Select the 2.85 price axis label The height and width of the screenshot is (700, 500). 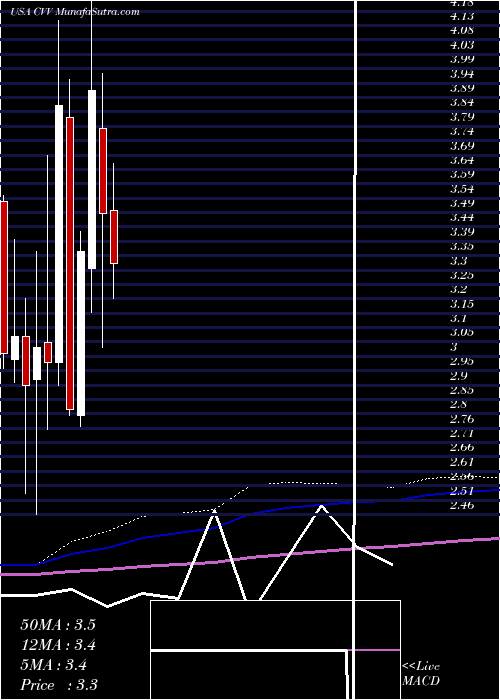[x=462, y=390]
